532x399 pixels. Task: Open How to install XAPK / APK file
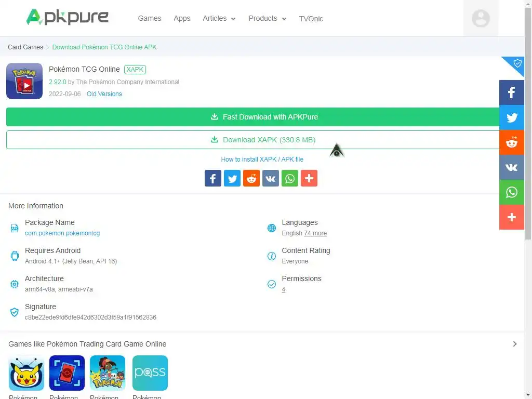[262, 159]
